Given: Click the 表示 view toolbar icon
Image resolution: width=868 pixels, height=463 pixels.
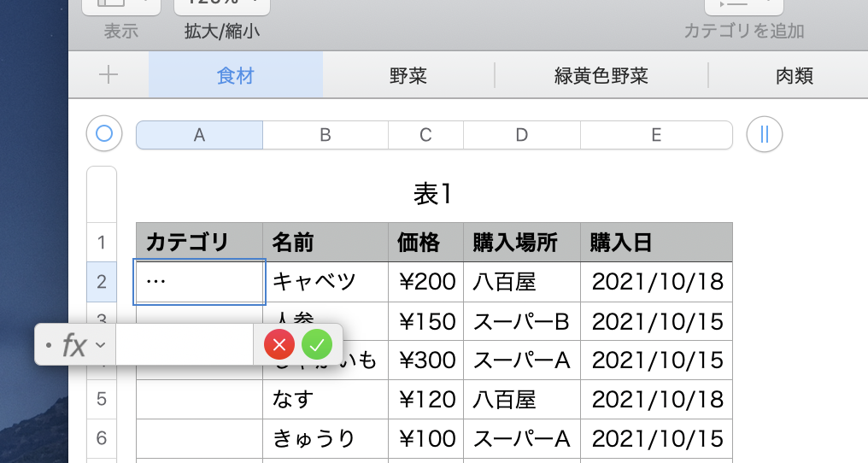Looking at the screenshot, I should (121, 4).
